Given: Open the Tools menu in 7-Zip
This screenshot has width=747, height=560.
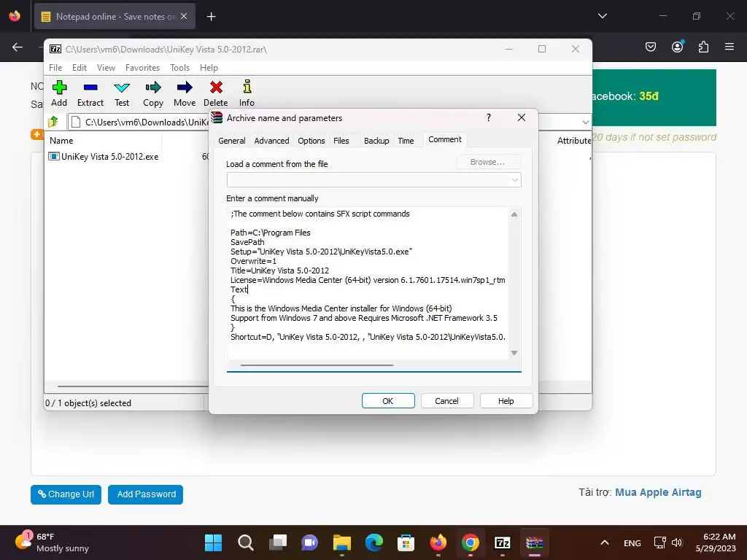Looking at the screenshot, I should [179, 68].
